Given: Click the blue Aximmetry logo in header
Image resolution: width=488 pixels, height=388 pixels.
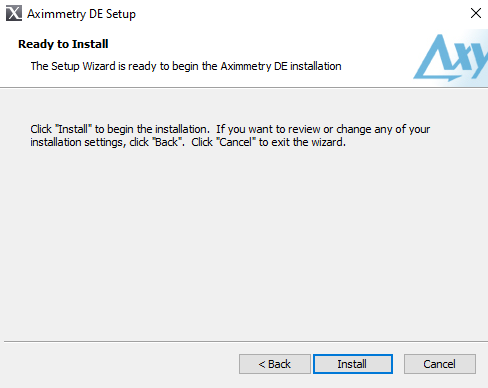Looking at the screenshot, I should coord(450,58).
